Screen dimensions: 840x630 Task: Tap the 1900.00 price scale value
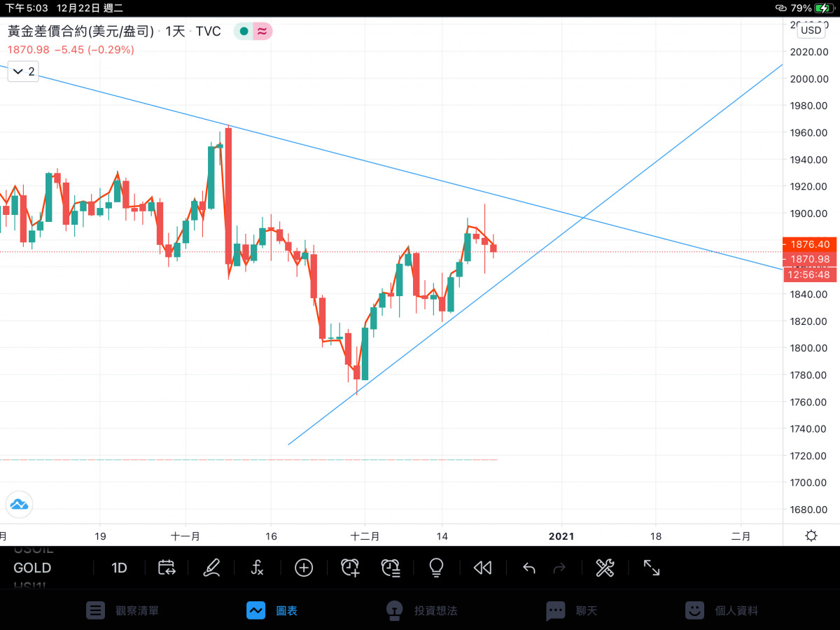pyautogui.click(x=811, y=213)
